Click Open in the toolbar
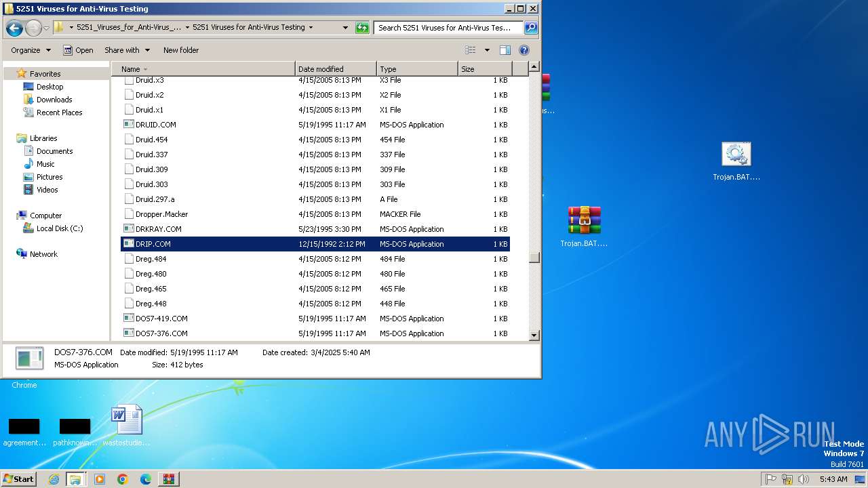This screenshot has width=868, height=488. point(78,50)
